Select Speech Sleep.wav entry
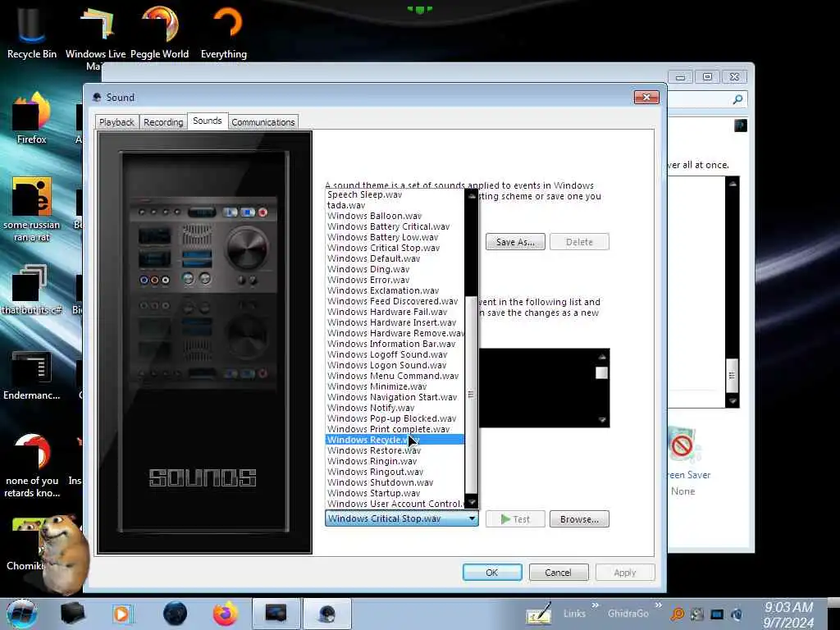 pyautogui.click(x=395, y=194)
